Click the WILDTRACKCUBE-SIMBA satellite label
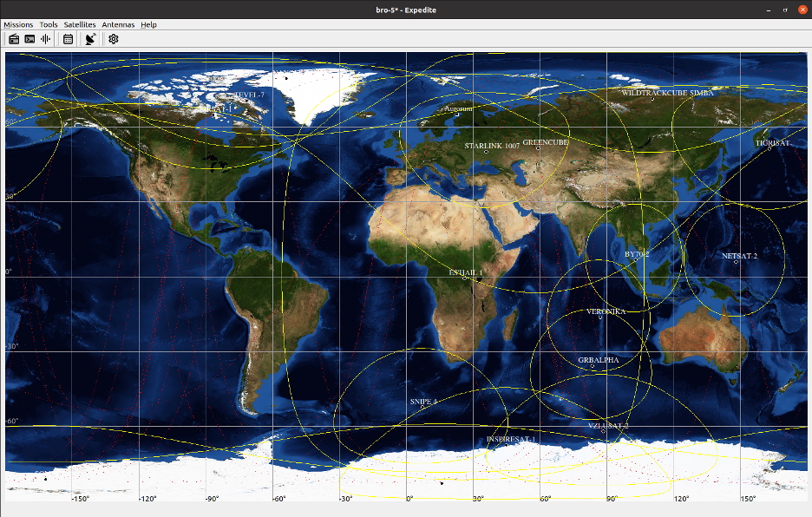 (667, 93)
